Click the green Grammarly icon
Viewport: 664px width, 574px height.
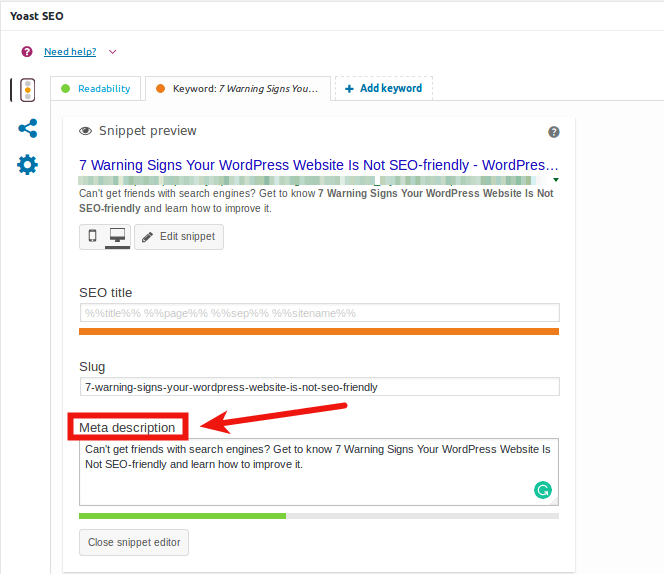(x=542, y=490)
